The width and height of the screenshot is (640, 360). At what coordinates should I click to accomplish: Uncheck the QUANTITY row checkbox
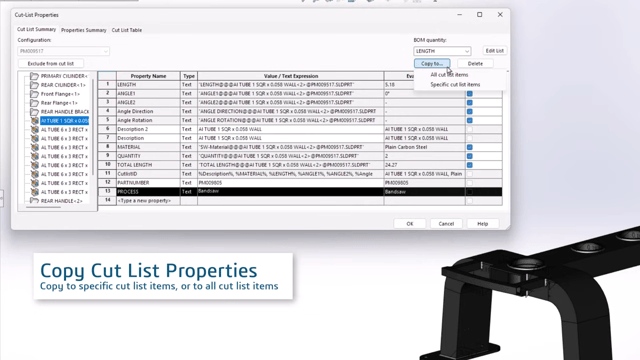pos(470,156)
